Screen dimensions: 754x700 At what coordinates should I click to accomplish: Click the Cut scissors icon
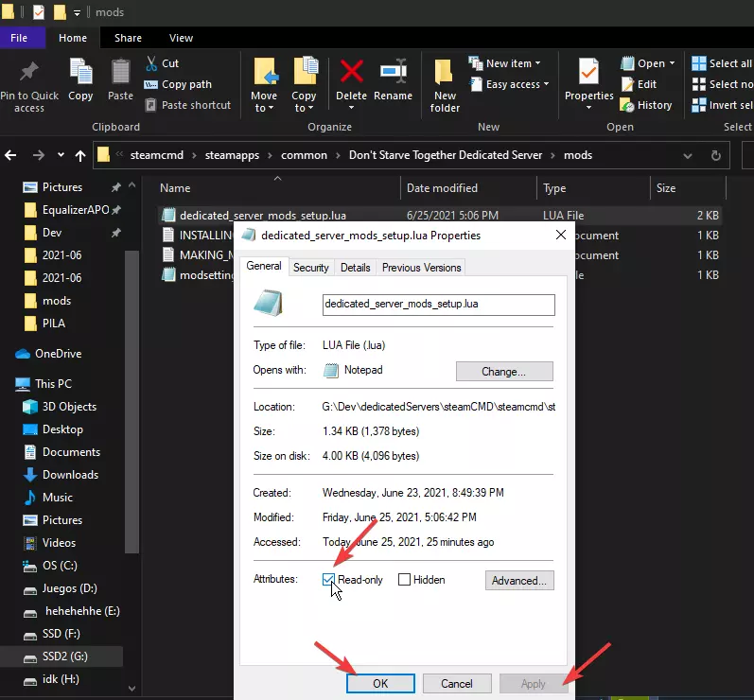pos(151,63)
